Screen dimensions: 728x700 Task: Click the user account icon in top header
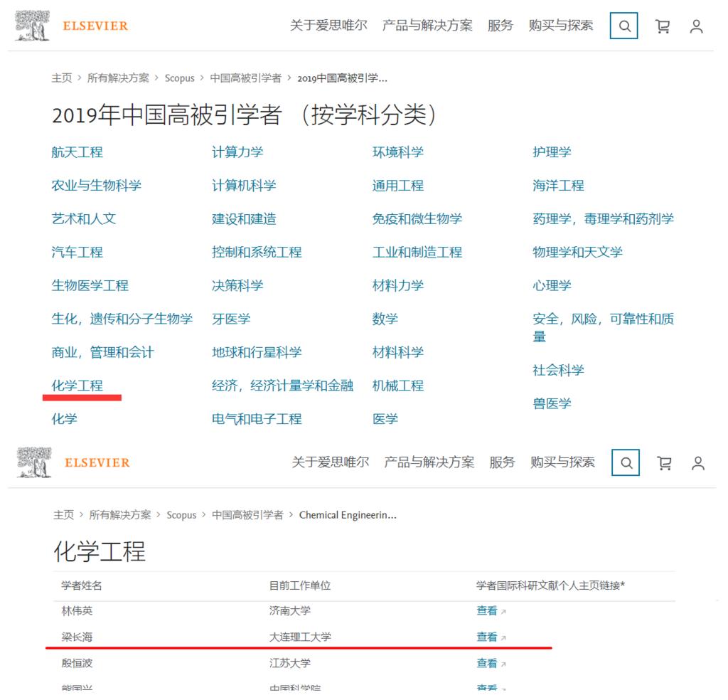696,26
